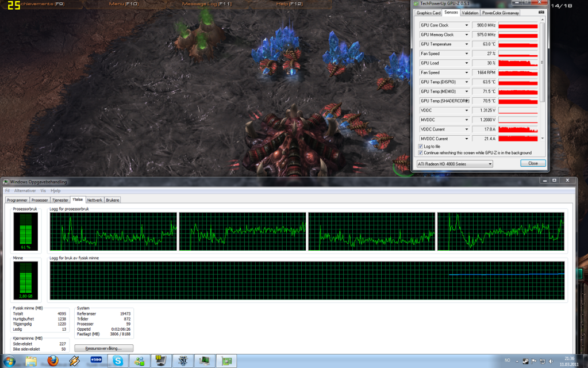Open the Nettverk tab in Task Manager
Viewport: 588px width, 368px height.
click(94, 200)
